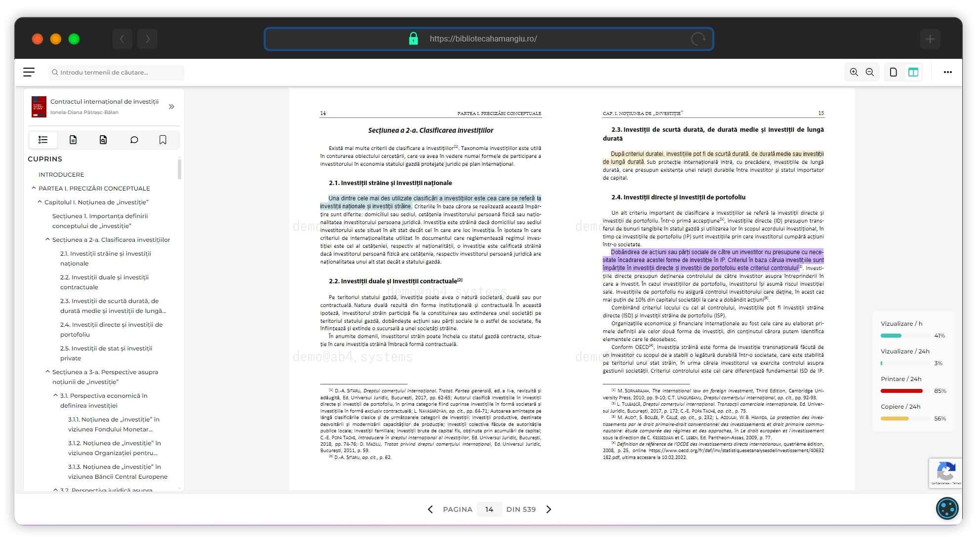Collapse sidebar with double chevron icon
980x537 pixels.
tap(171, 107)
